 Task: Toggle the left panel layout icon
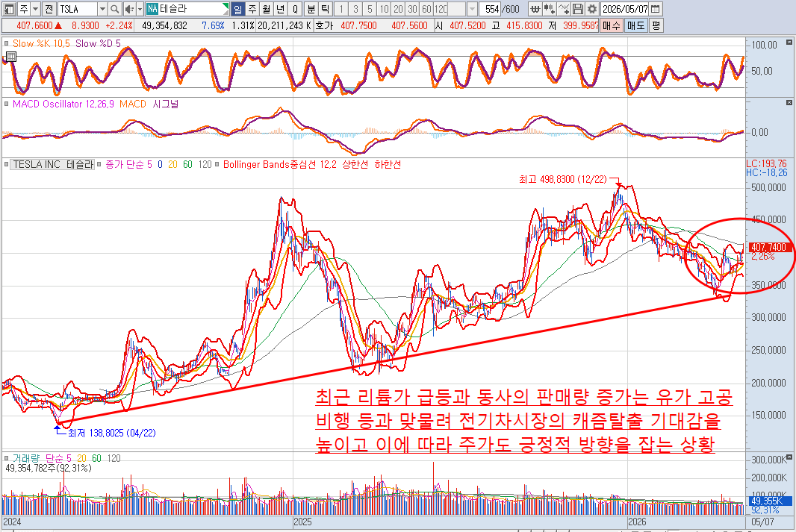(x=9, y=9)
